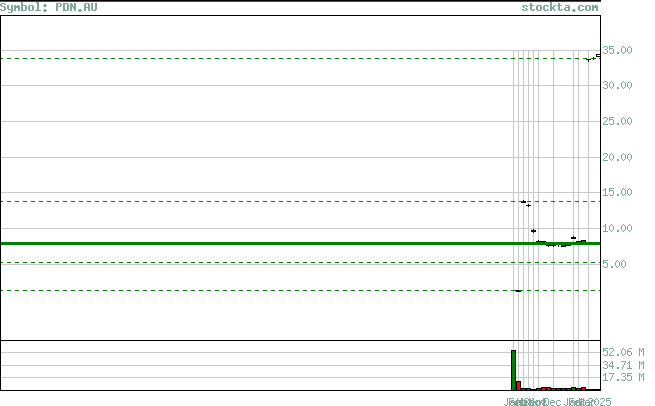Viewport: 655px width, 406px height.
Task: Select the 35.00 price axis label
Action: tap(617, 51)
